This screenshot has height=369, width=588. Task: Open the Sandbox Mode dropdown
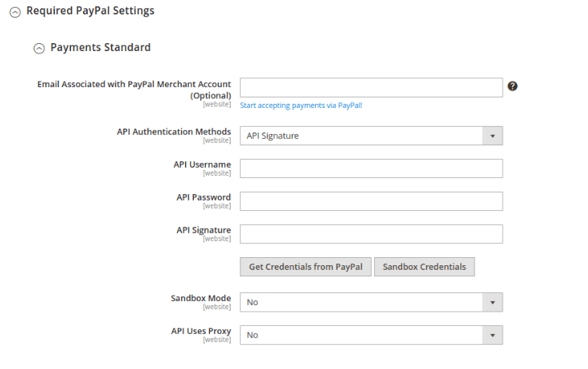(371, 302)
